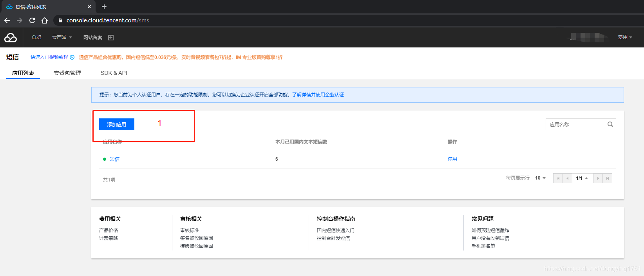Open 手机黑名单 link
The height and width of the screenshot is (276, 644).
[483, 246]
